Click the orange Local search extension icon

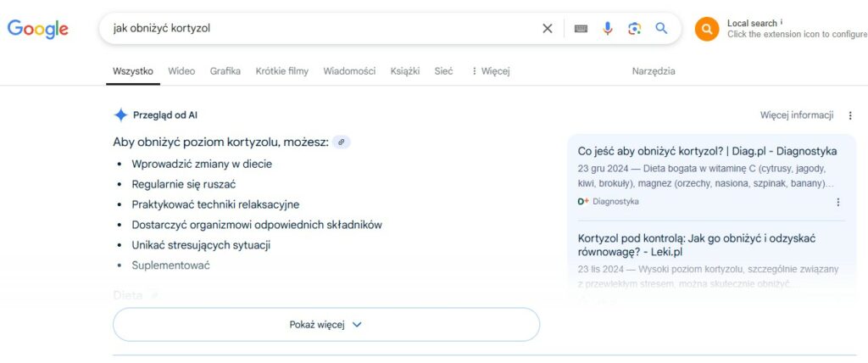(707, 29)
